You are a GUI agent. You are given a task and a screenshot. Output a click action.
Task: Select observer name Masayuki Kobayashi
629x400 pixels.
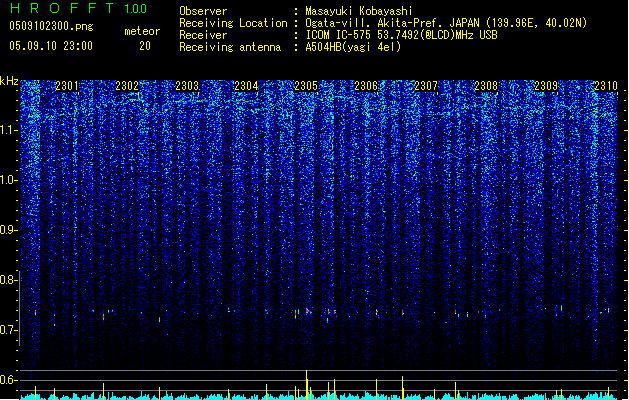pyautogui.click(x=359, y=11)
